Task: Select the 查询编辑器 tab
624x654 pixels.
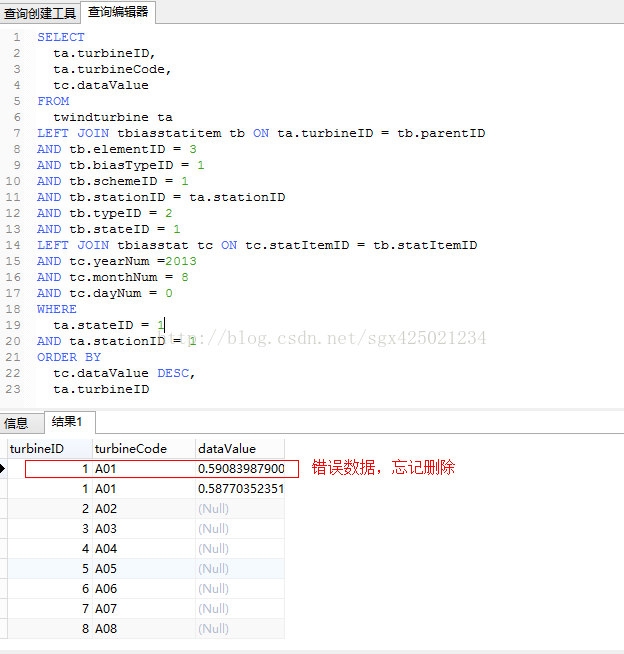Action: pos(118,12)
